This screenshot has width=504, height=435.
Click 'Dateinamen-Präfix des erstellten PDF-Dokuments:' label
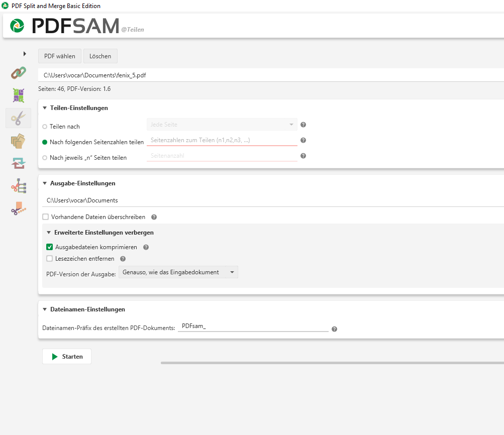pyautogui.click(x=109, y=328)
